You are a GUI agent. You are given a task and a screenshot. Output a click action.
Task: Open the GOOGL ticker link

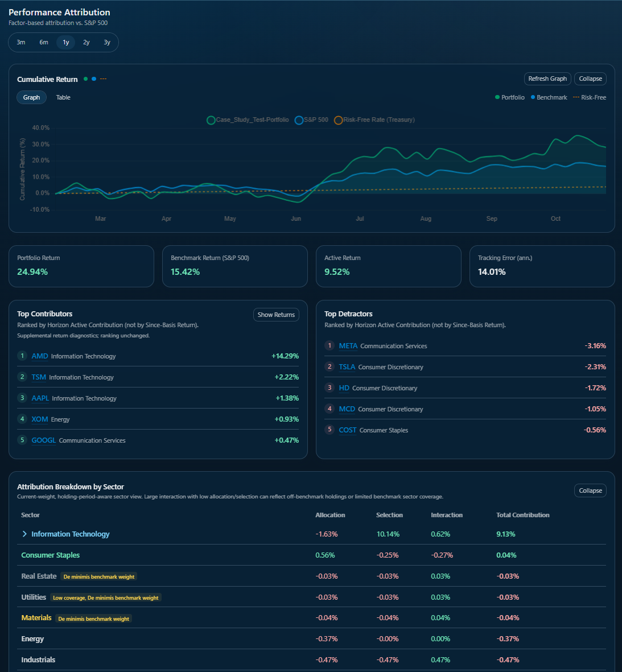coord(44,440)
